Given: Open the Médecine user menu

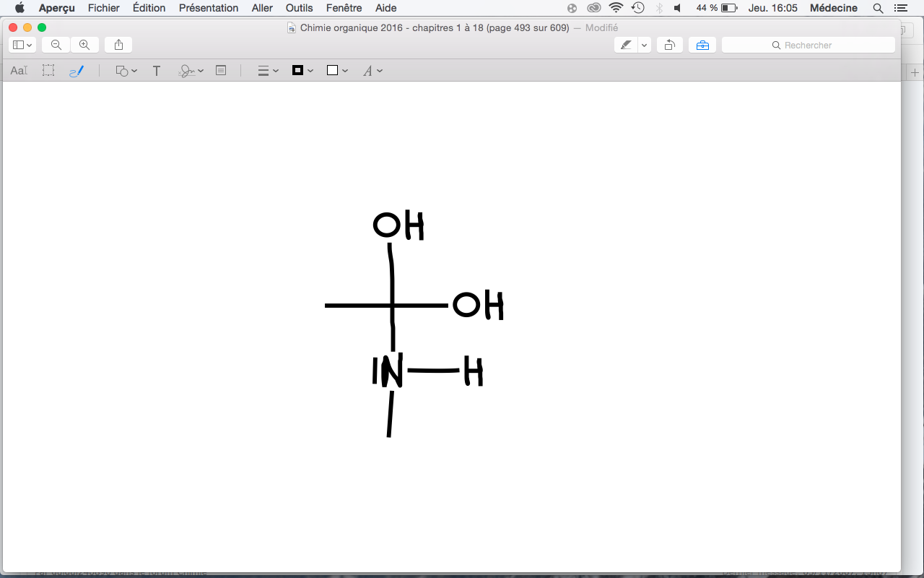Looking at the screenshot, I should 834,8.
